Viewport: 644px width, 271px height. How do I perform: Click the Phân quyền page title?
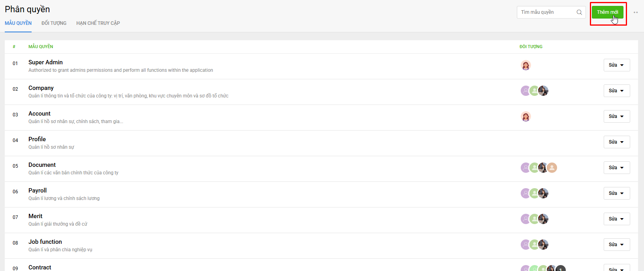27,9
